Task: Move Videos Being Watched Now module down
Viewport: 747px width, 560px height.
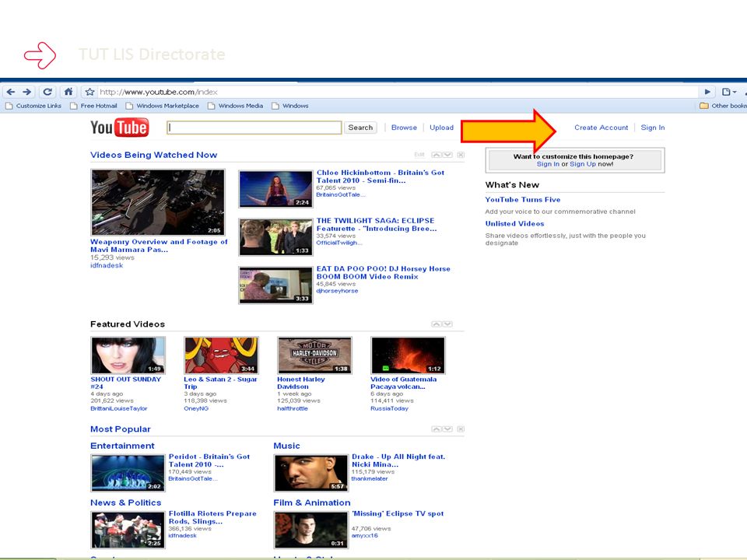Action: [447, 155]
